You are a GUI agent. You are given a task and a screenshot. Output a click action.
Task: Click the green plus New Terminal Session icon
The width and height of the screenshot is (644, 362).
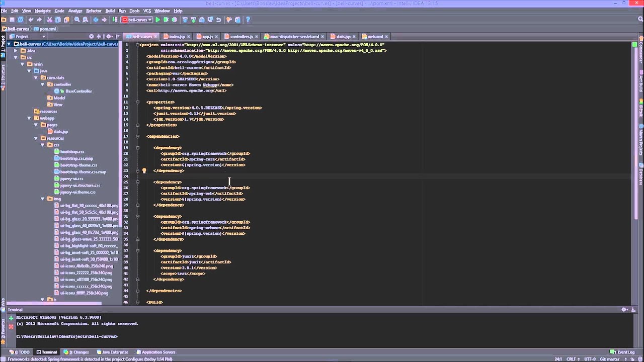(x=11, y=318)
